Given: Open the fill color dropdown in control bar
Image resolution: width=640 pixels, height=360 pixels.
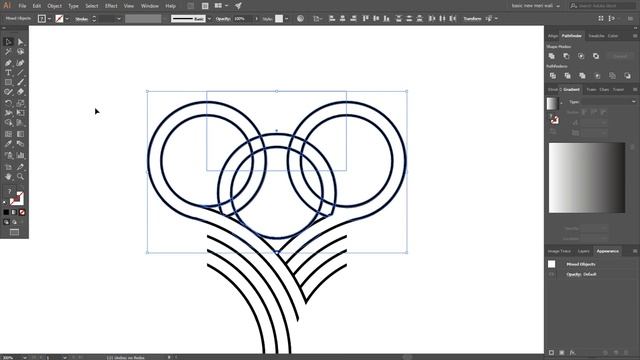Looking at the screenshot, I should 49,19.
